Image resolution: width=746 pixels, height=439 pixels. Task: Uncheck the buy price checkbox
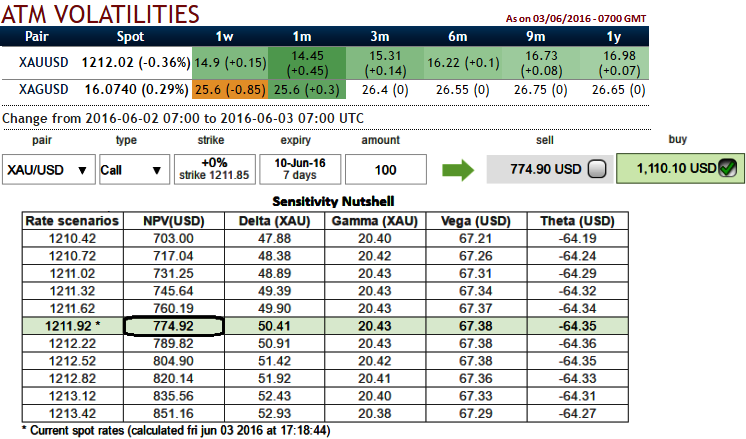pyautogui.click(x=727, y=168)
